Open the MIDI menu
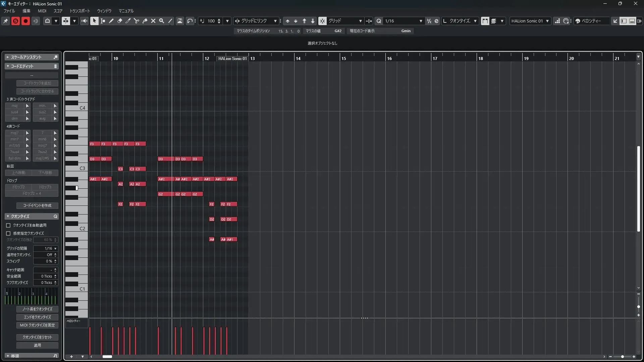Screen dimensions: 644x362 [x=42, y=11]
